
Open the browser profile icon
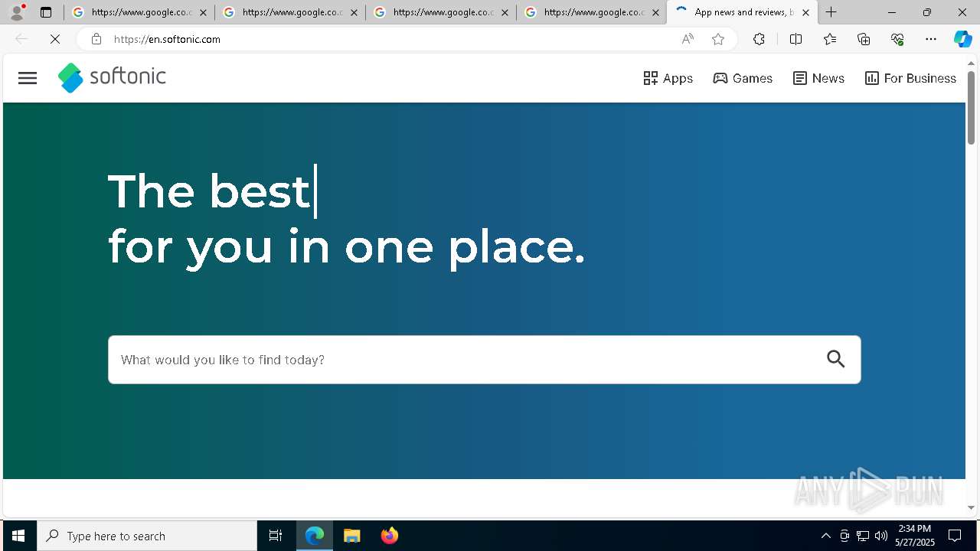17,12
